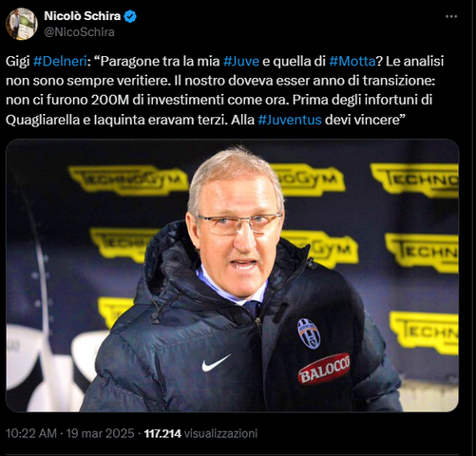Click the Nike swoosh in the photo
The width and height of the screenshot is (476, 456).
pos(216,363)
